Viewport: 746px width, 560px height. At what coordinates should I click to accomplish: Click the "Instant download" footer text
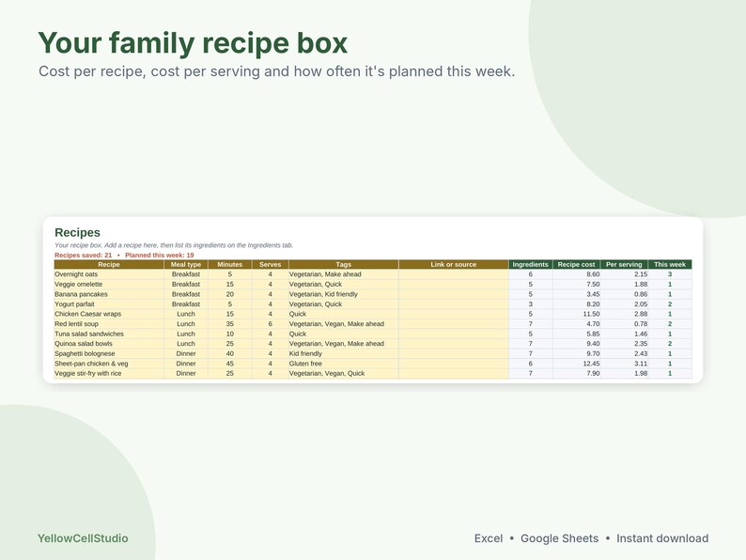[x=662, y=538]
